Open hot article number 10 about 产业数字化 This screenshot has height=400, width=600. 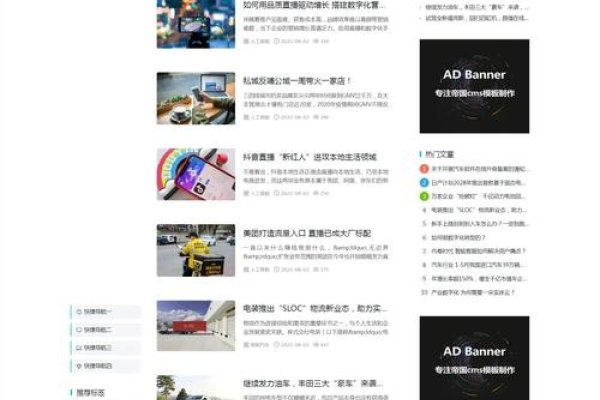click(473, 292)
